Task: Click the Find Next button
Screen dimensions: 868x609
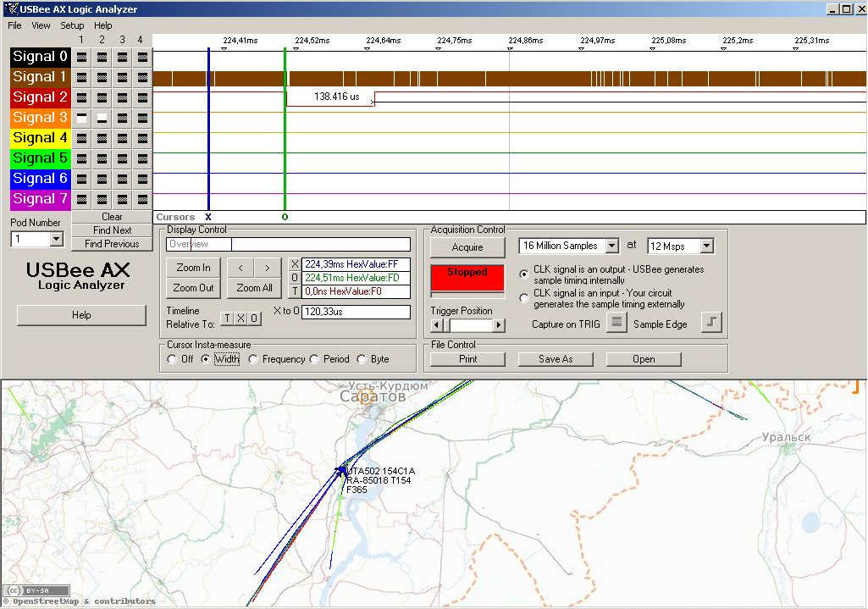Action: (x=113, y=230)
